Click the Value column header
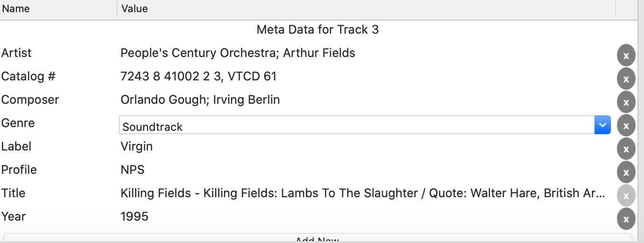This screenshot has width=644, height=243. point(366,8)
